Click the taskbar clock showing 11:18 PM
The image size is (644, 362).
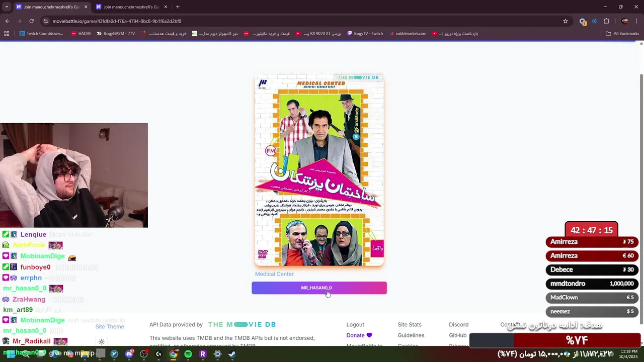[x=629, y=354]
